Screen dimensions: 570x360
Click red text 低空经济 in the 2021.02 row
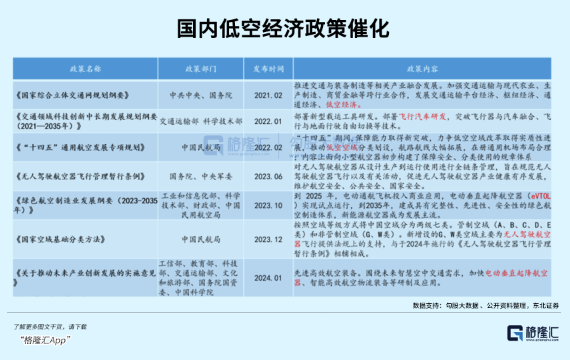tap(343, 105)
